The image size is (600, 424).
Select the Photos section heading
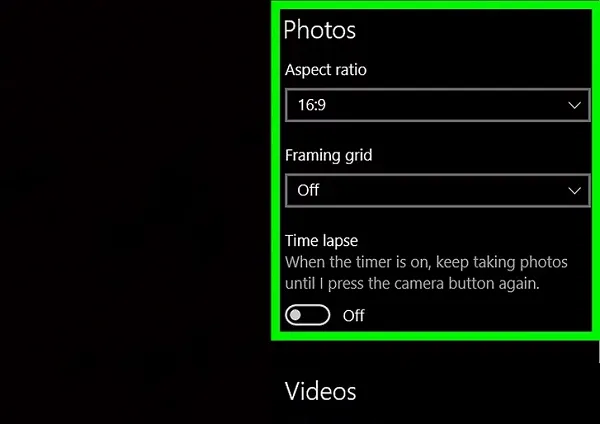320,30
